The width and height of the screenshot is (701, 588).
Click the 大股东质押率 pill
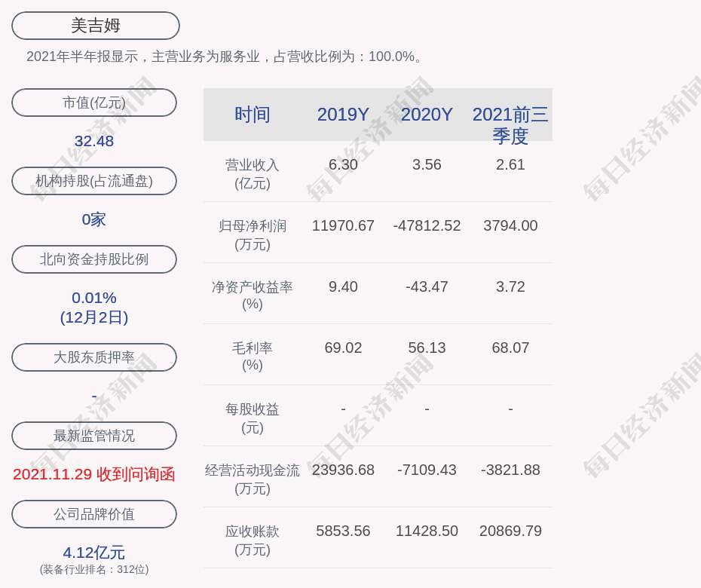pyautogui.click(x=94, y=357)
